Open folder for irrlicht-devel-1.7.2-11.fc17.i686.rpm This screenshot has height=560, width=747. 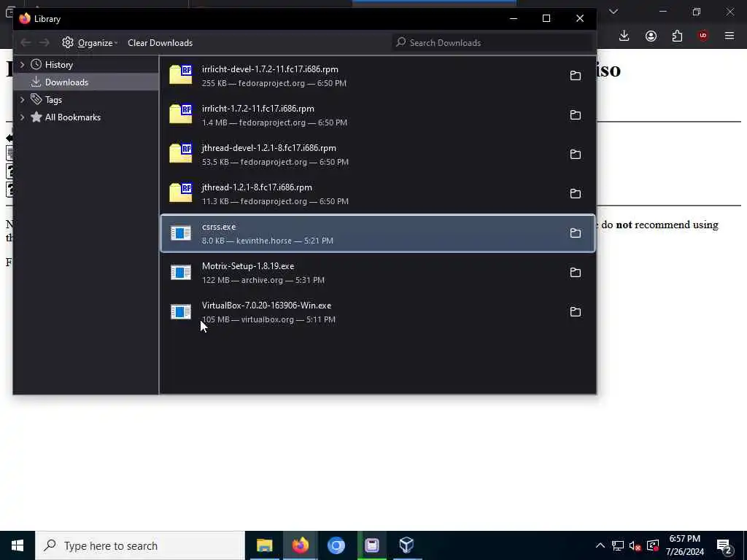click(575, 76)
